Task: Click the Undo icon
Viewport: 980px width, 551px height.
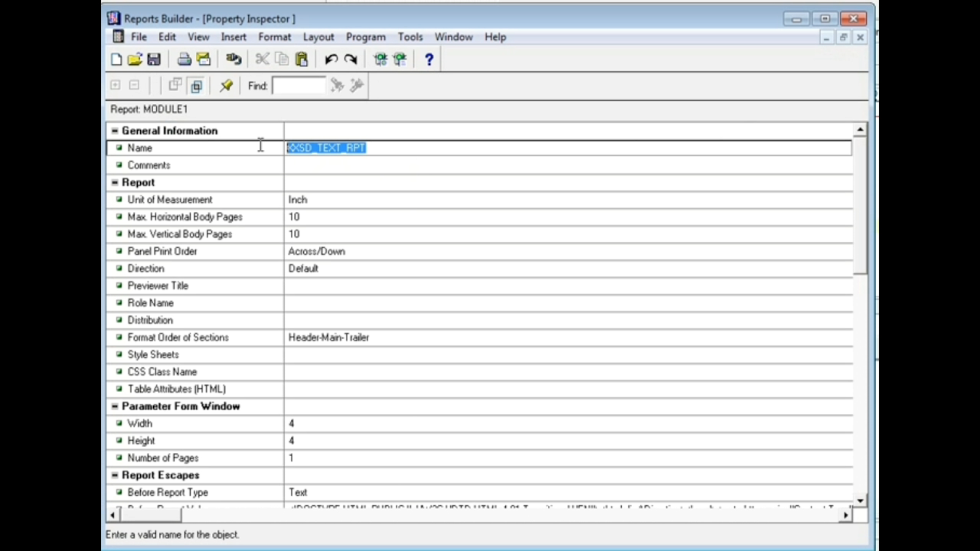Action: coord(330,59)
